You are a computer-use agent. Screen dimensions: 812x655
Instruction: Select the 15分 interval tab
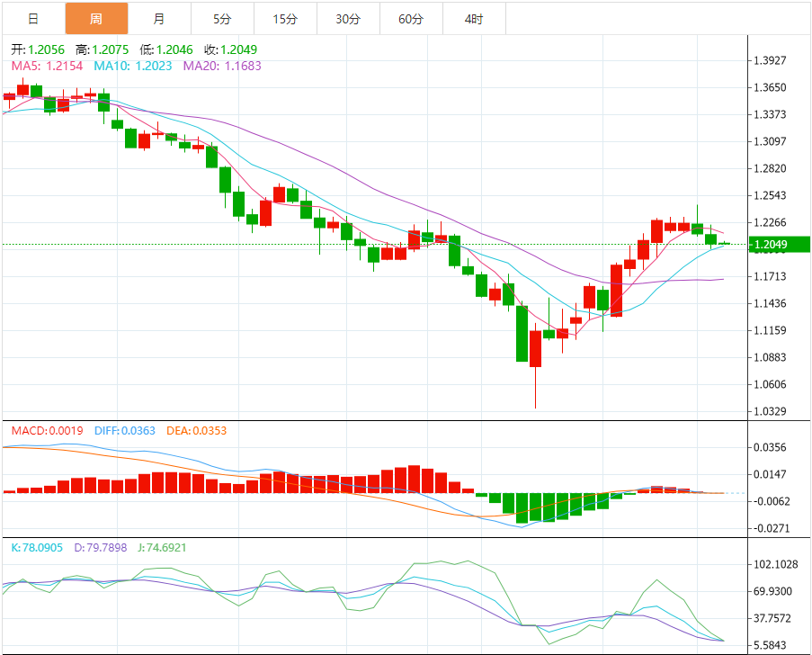[285, 18]
